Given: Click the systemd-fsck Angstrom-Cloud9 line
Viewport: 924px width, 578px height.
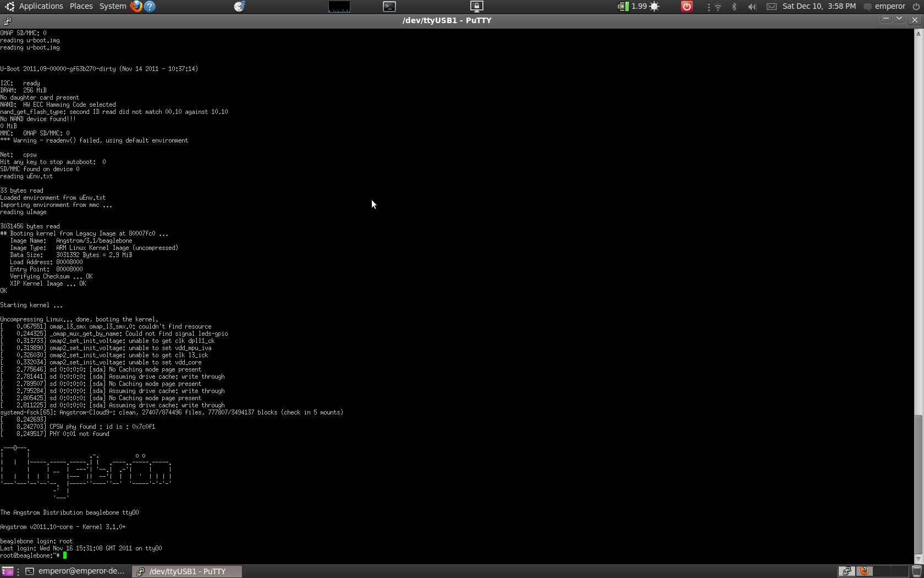Looking at the screenshot, I should pos(172,412).
